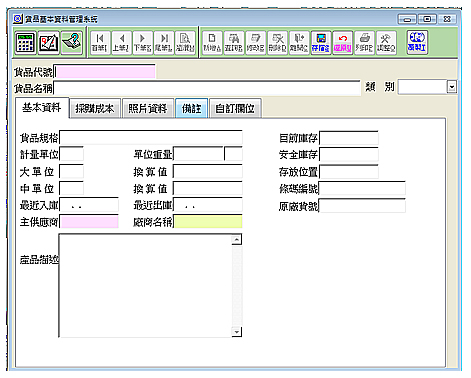Save the record with 存檔 icon
This screenshot has height=378, width=471.
point(321,42)
